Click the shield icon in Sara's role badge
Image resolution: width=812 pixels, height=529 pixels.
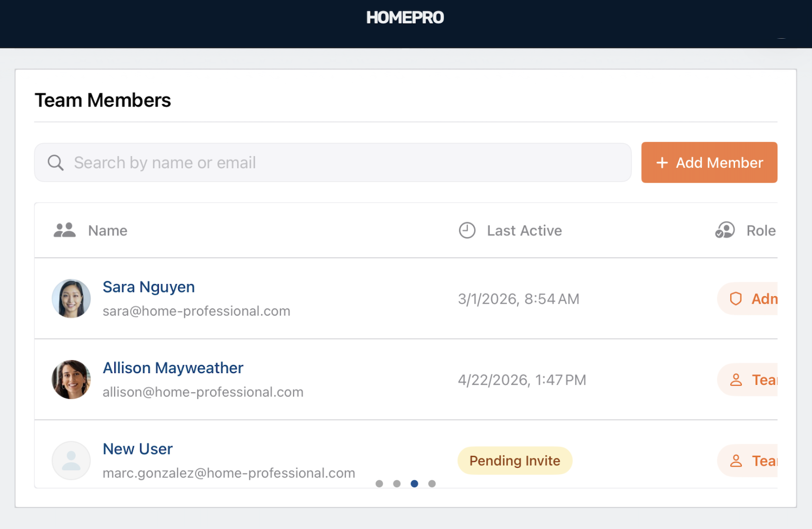(735, 299)
